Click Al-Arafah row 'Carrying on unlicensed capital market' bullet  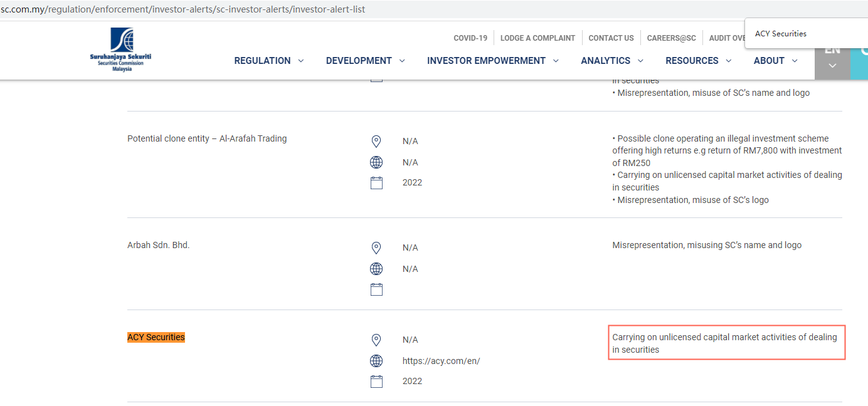(727, 181)
